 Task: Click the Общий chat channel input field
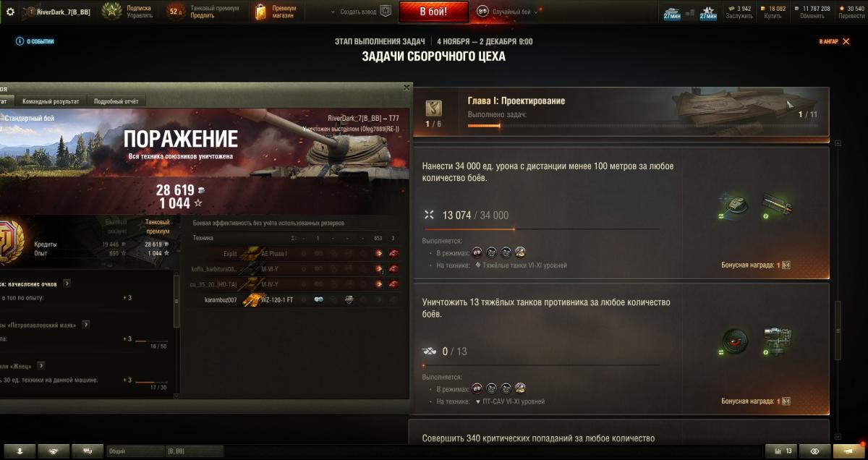[x=135, y=451]
